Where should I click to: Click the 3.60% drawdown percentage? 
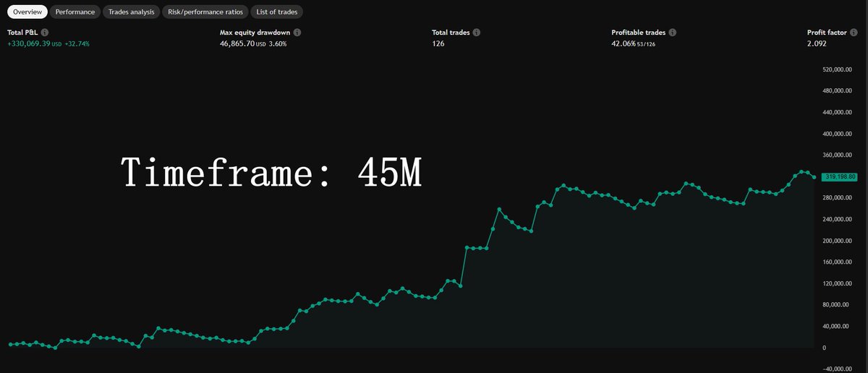(278, 44)
